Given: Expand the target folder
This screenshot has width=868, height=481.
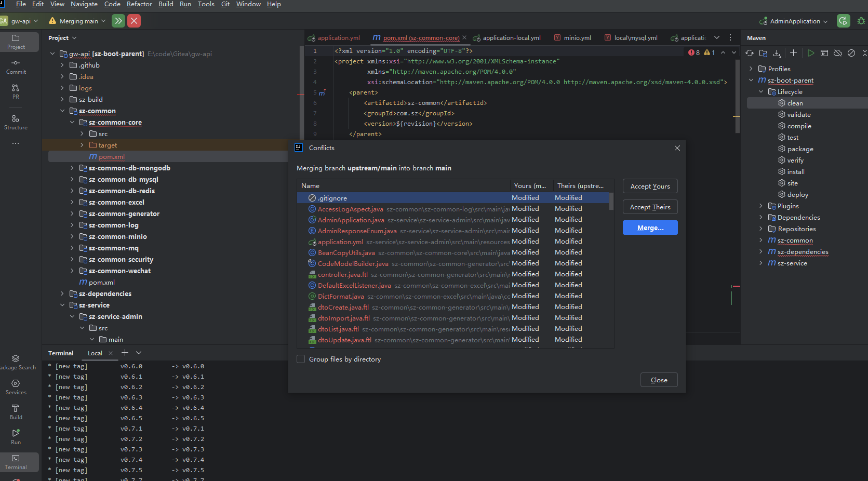Looking at the screenshot, I should tap(82, 145).
